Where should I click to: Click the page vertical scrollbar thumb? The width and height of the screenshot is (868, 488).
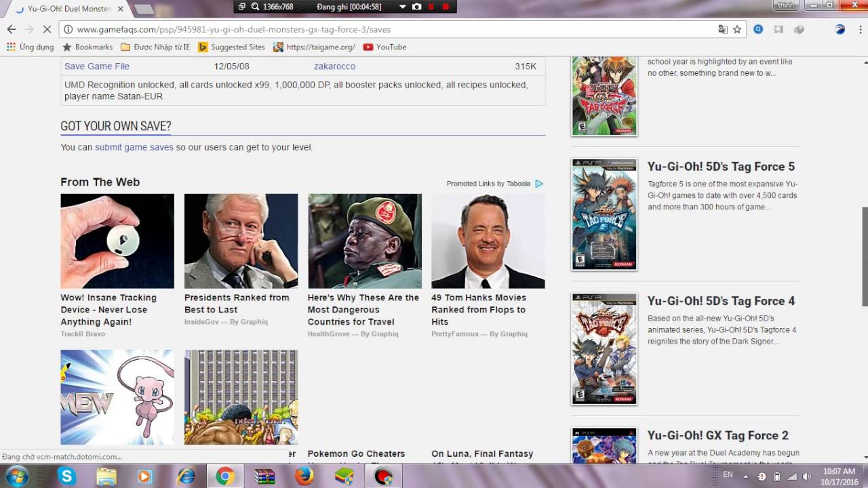[x=865, y=256]
